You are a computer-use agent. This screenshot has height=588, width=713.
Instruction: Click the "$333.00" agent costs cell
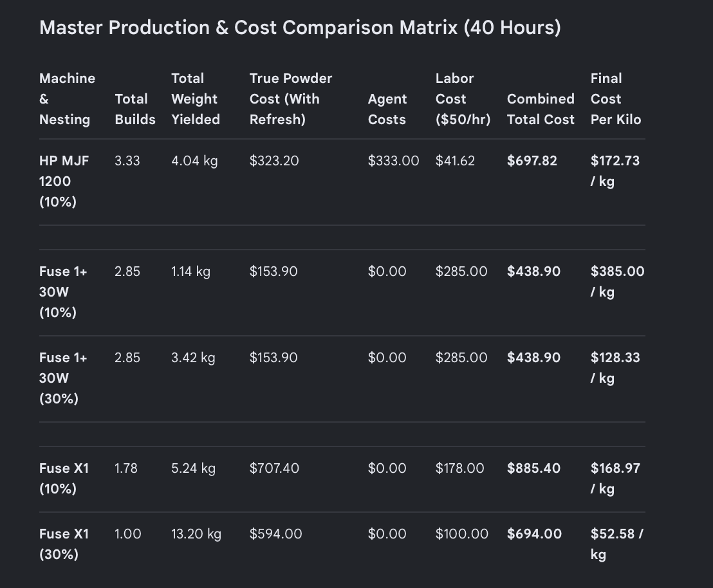[x=393, y=161]
